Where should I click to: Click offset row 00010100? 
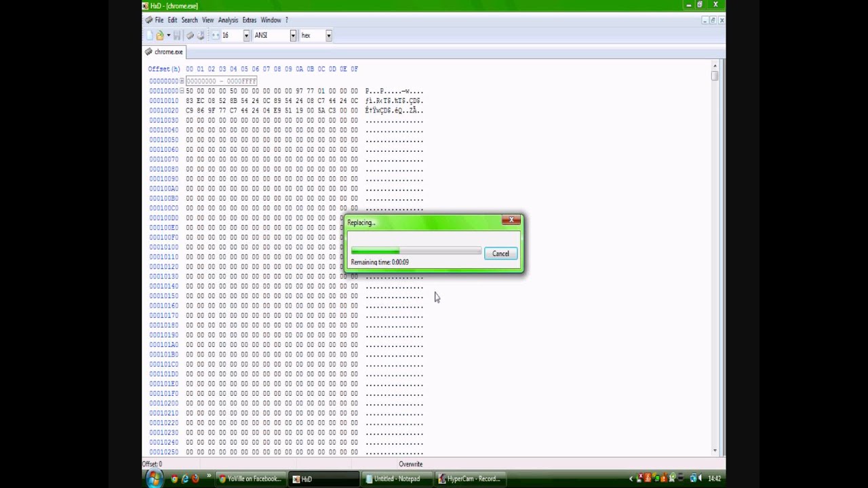[x=163, y=247]
